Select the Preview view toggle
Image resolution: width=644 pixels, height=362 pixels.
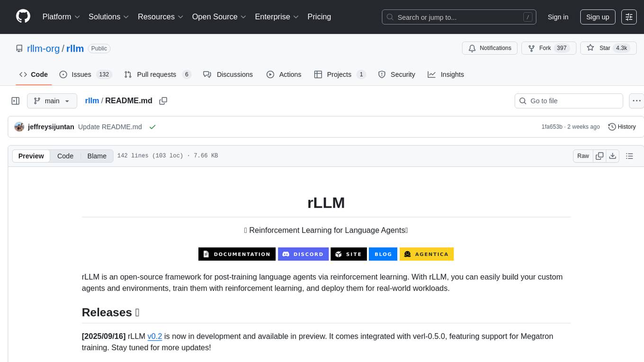pyautogui.click(x=31, y=156)
